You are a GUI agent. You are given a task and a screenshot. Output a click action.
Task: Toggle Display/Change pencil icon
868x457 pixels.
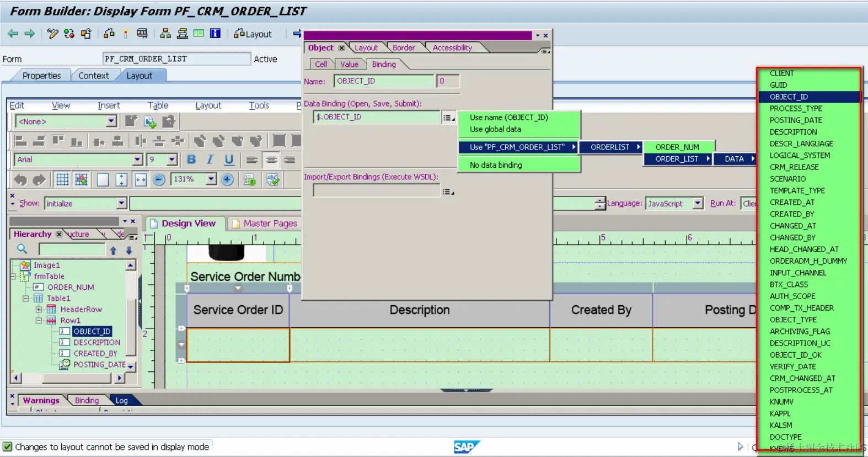coord(52,34)
